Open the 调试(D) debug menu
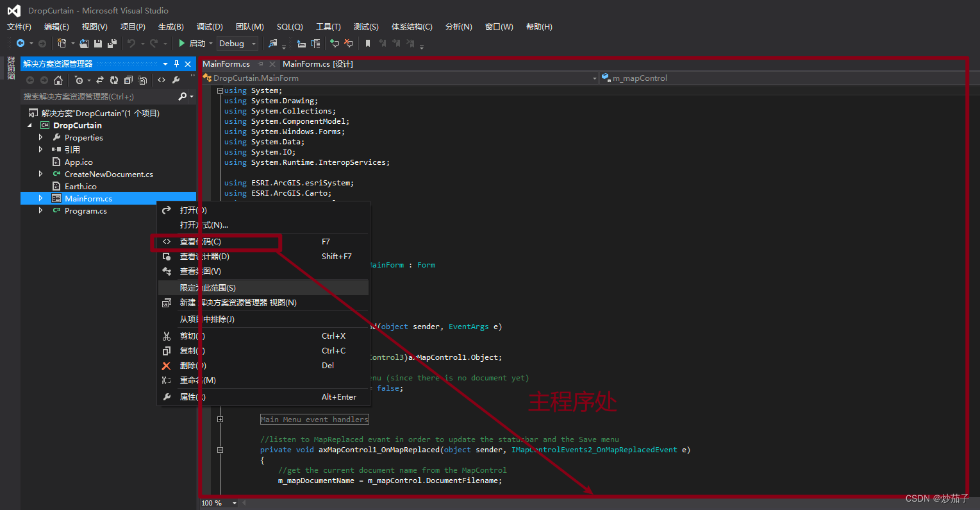The image size is (980, 510). point(210,27)
